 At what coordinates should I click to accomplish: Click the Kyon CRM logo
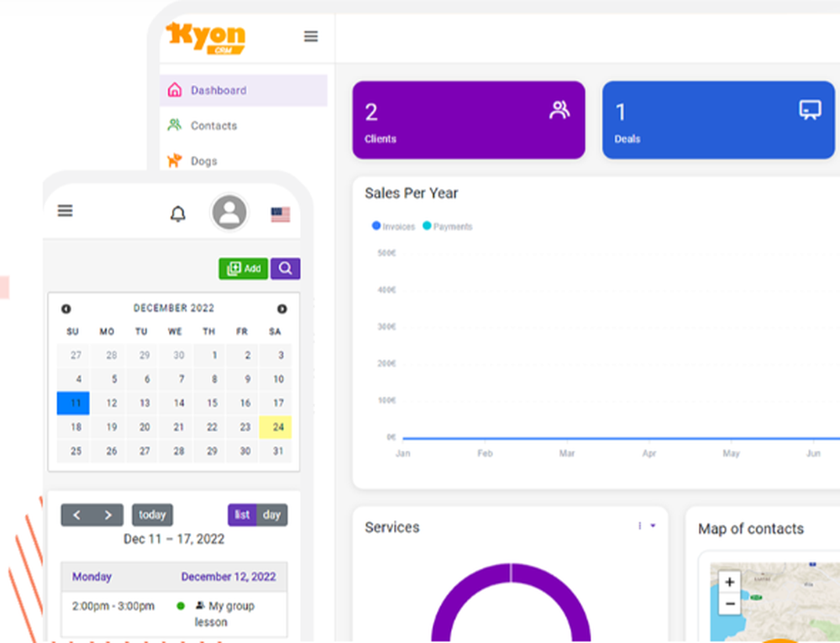tap(206, 38)
